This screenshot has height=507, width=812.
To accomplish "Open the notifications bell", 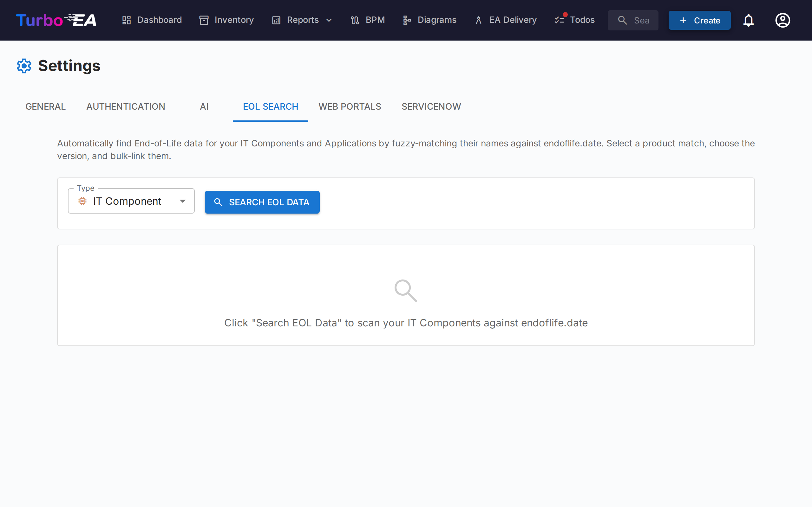I will (748, 20).
